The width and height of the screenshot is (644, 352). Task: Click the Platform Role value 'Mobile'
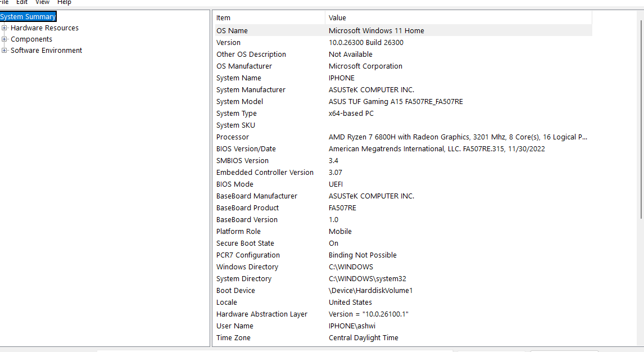click(x=340, y=232)
